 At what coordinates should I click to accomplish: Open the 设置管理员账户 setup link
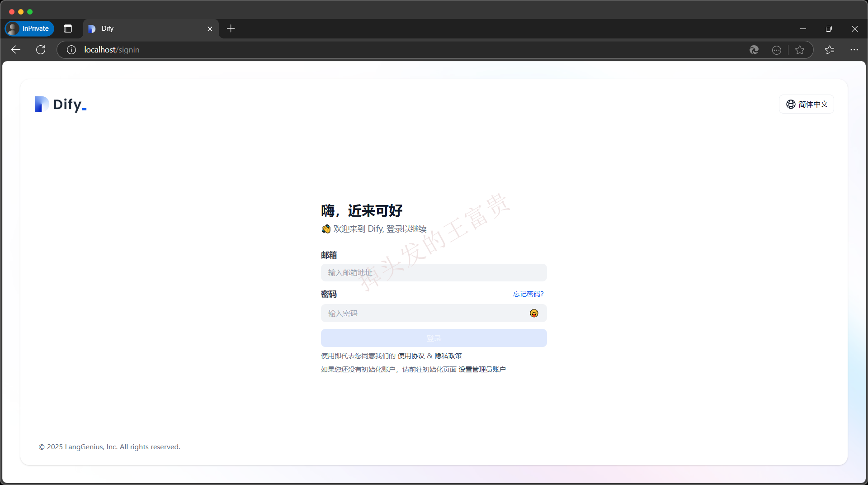click(x=482, y=370)
